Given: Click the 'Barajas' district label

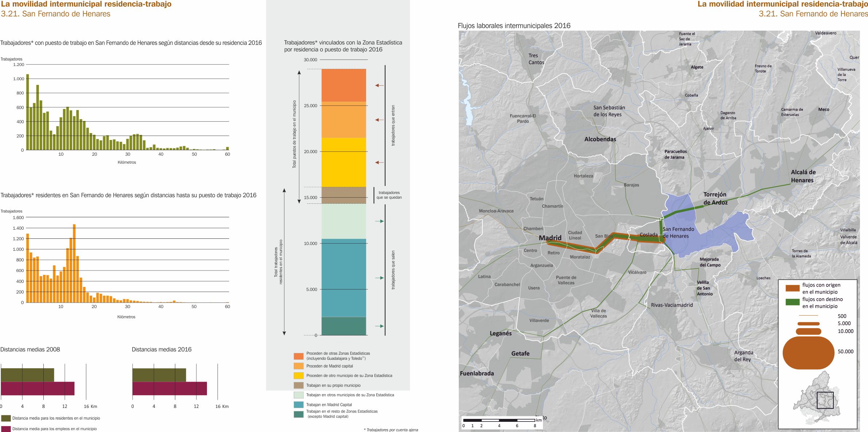Looking at the screenshot, I should [x=631, y=185].
